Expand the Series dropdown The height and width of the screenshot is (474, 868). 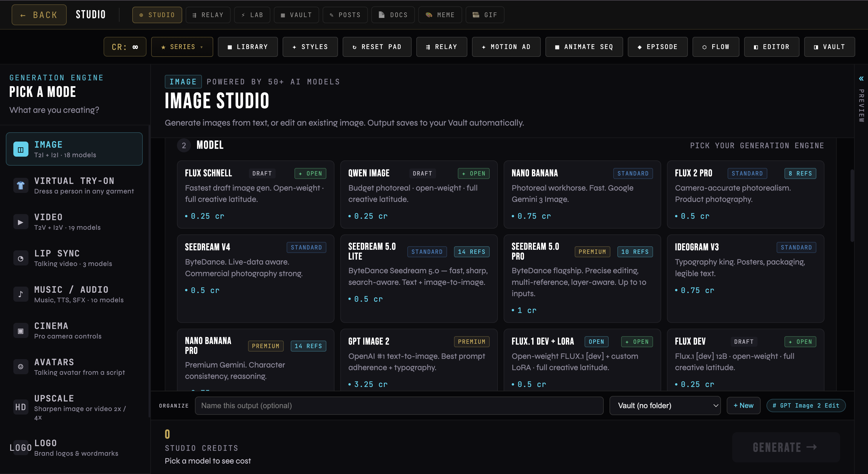pos(182,47)
